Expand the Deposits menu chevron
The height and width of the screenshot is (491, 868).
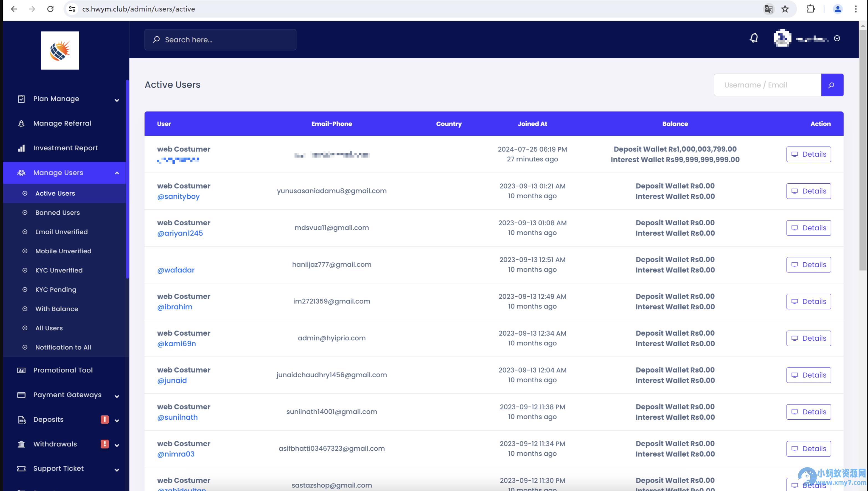pos(117,421)
